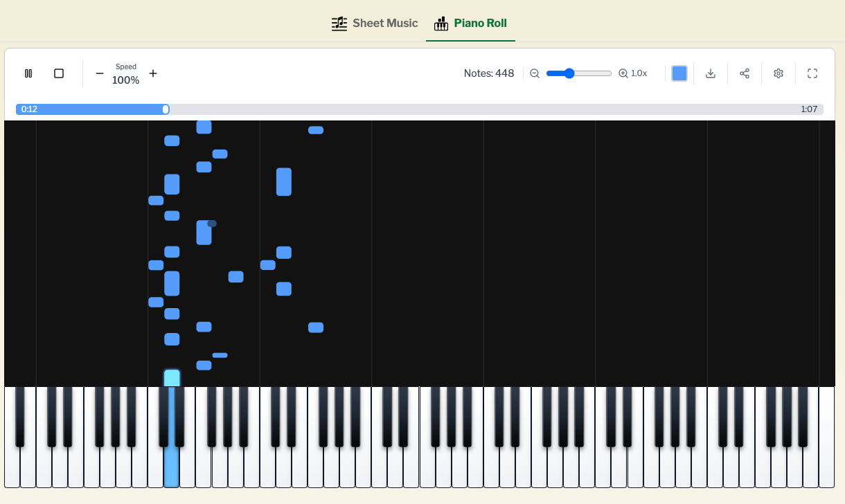Viewport: 845px width, 504px height.
Task: Click the playback progress bar handle
Action: 166,109
